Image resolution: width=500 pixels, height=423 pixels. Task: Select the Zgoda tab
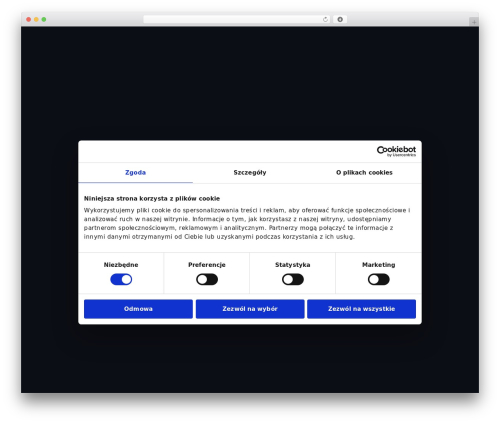pos(135,173)
